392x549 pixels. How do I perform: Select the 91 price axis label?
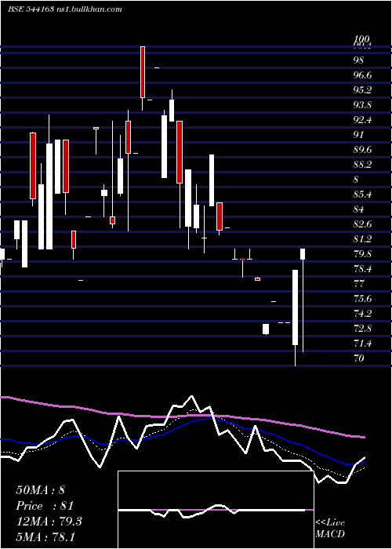(x=359, y=135)
